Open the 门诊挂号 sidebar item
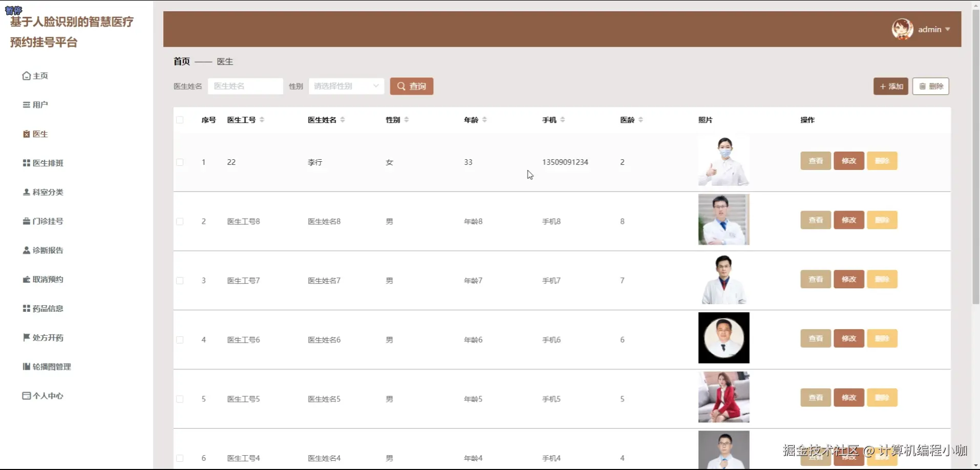 (x=43, y=221)
